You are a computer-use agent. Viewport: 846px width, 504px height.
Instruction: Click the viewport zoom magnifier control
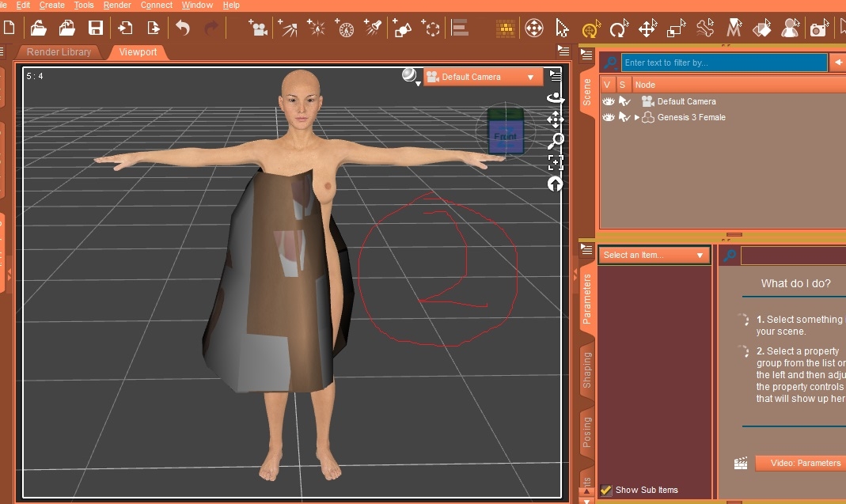click(x=556, y=141)
